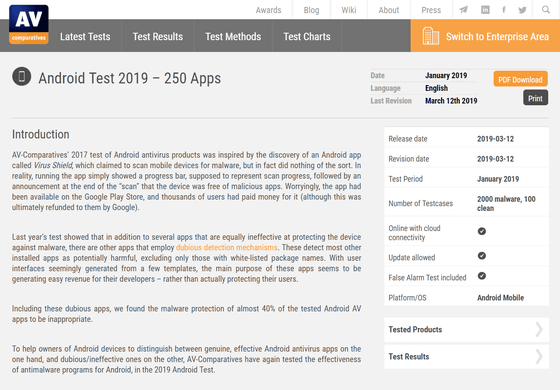Click the chevron on sidebar Test Results row
Screen dimensions: 560x390
point(539,356)
